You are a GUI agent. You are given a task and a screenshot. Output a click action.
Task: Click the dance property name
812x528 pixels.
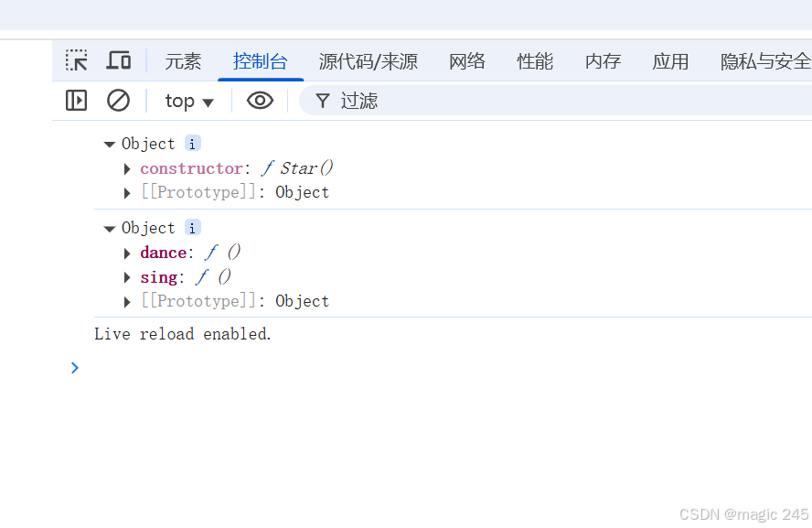(163, 253)
